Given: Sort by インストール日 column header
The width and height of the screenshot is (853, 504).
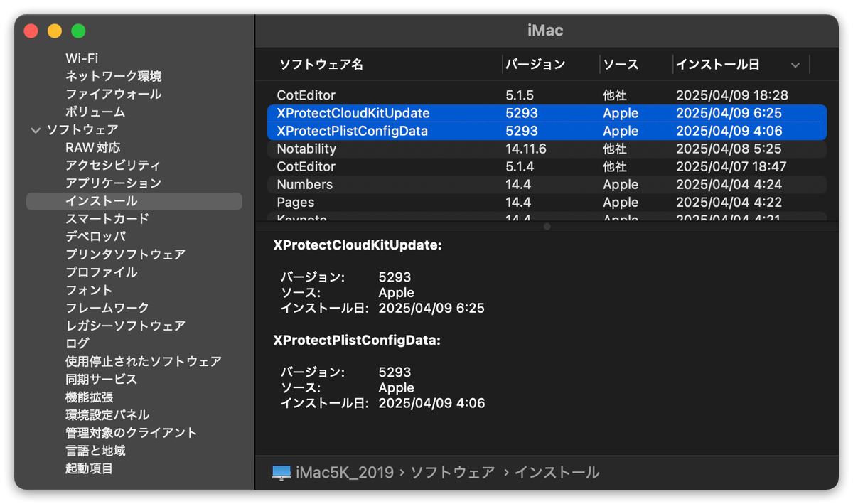Looking at the screenshot, I should (x=718, y=65).
